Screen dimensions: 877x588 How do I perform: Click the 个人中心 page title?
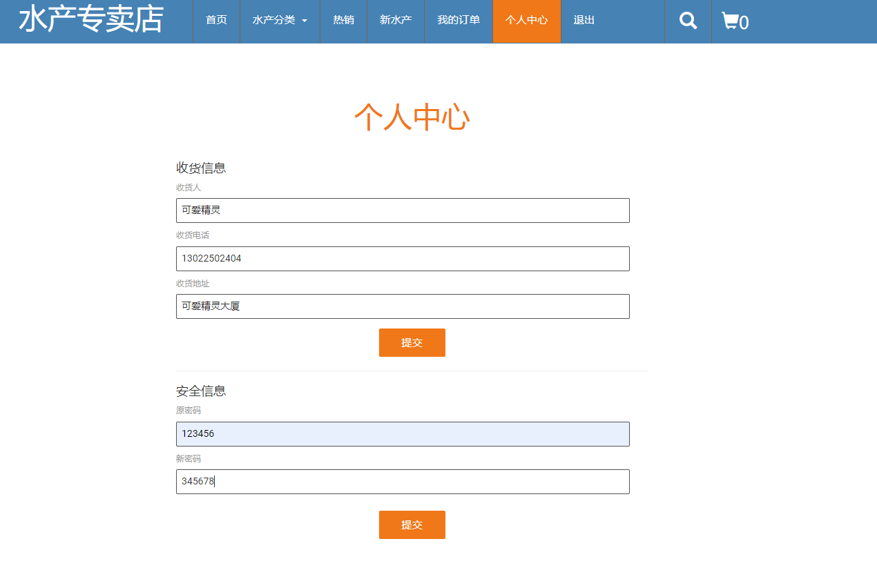[412, 117]
